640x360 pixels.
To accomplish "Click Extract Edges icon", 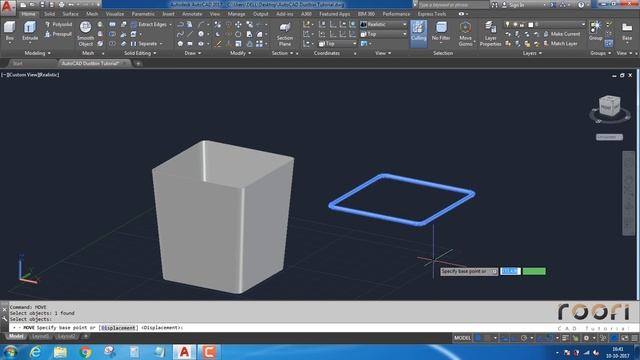I will click(x=133, y=24).
